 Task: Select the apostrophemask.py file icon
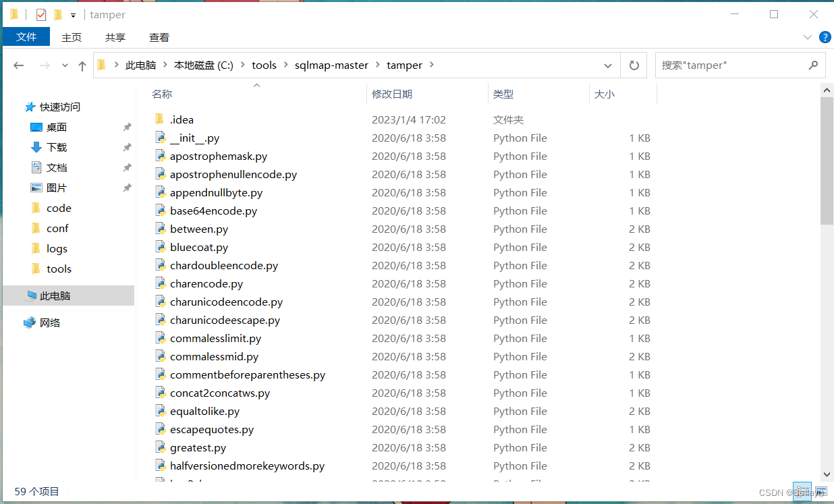click(x=160, y=156)
